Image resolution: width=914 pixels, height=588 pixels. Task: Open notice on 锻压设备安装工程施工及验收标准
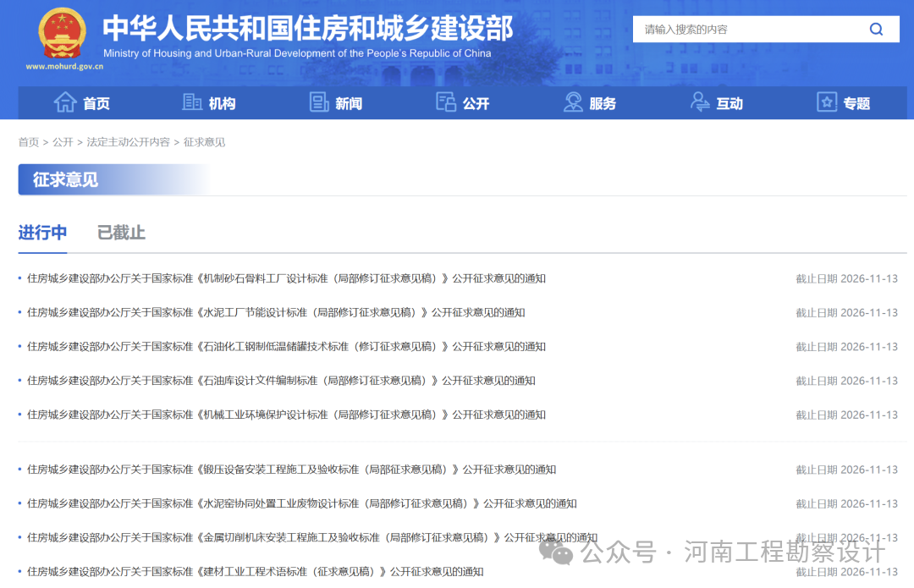291,469
